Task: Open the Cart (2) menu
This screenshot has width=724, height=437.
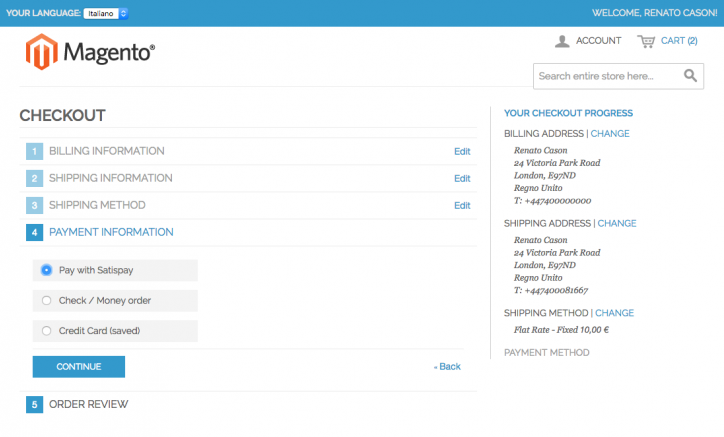Action: (679, 41)
